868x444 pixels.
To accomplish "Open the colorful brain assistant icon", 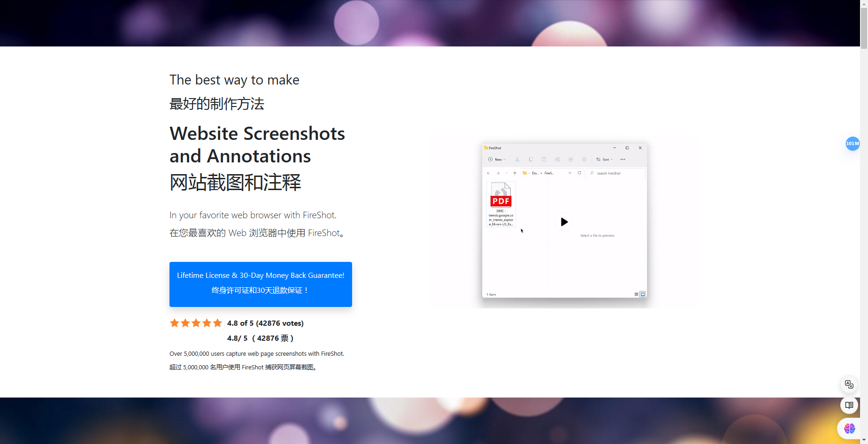I will click(849, 429).
